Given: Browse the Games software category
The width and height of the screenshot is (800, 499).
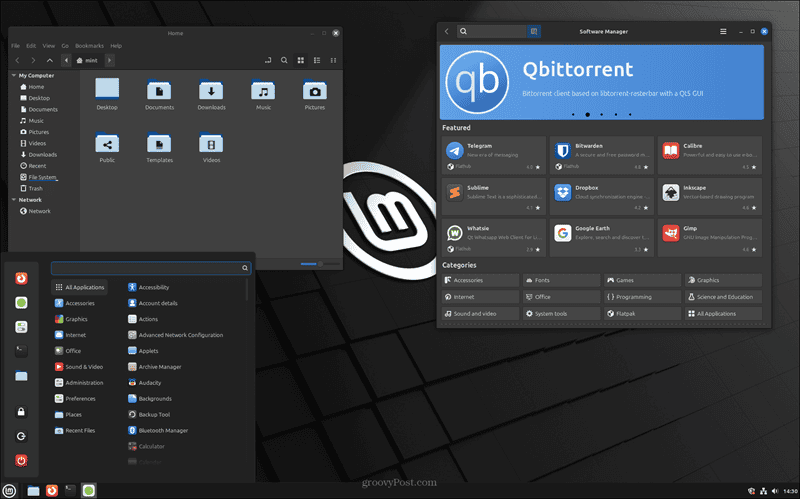Looking at the screenshot, I should coord(642,280).
